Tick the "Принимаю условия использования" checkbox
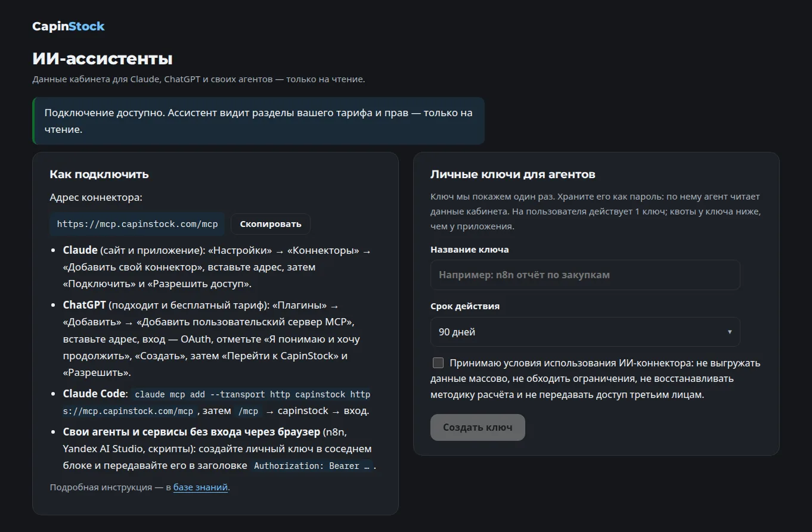812x532 pixels. [438, 363]
